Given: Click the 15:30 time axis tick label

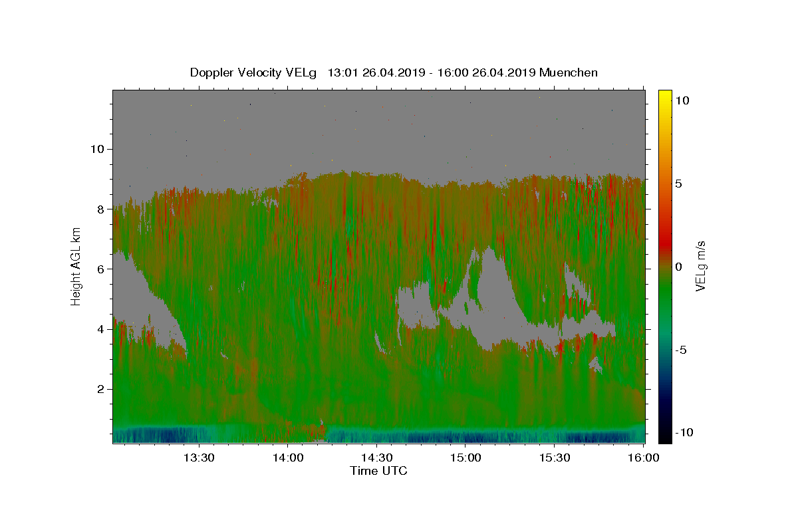Looking at the screenshot, I should click(x=555, y=458).
